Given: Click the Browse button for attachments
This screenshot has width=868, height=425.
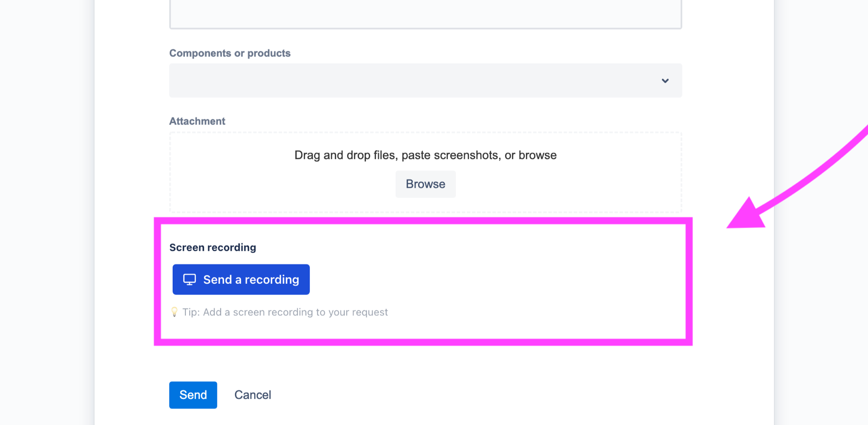Looking at the screenshot, I should 426,184.
